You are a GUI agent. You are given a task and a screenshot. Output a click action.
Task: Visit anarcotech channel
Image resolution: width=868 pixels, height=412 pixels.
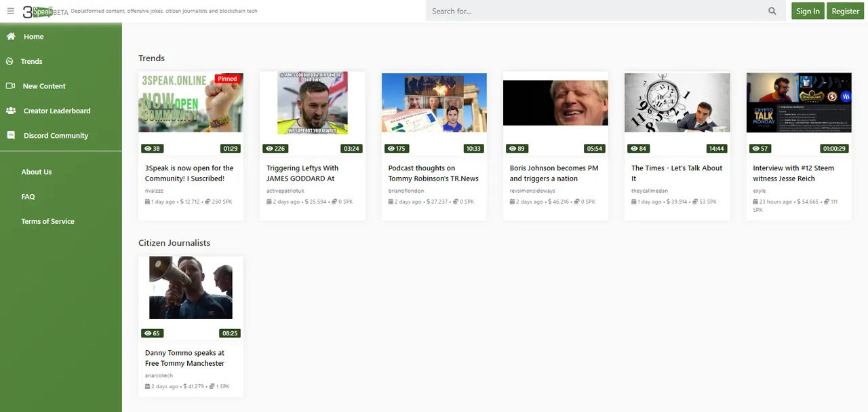tap(159, 375)
